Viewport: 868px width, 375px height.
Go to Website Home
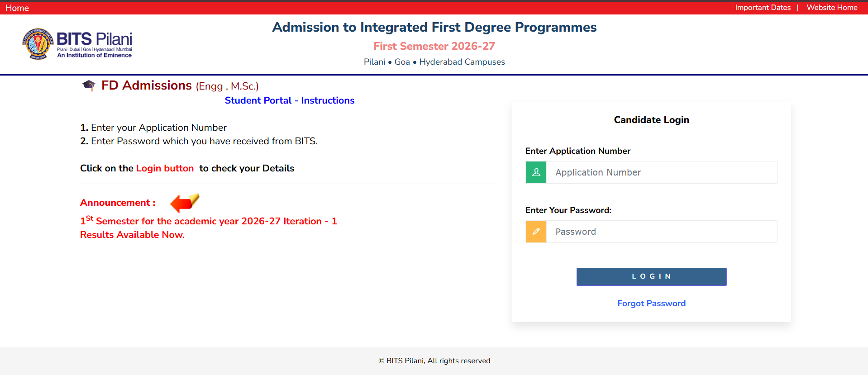(832, 8)
